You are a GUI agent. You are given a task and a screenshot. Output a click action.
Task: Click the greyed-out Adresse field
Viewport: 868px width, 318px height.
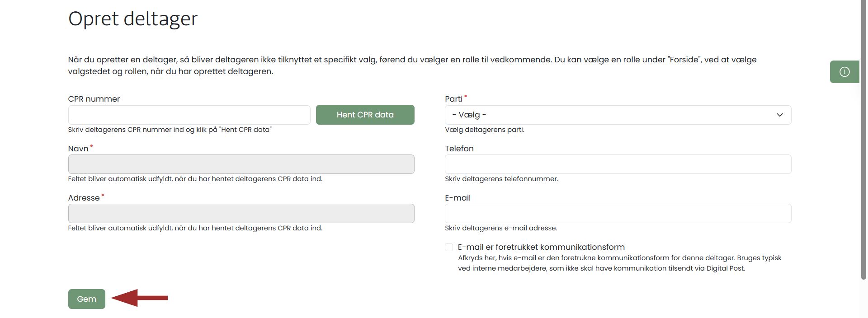[241, 214]
